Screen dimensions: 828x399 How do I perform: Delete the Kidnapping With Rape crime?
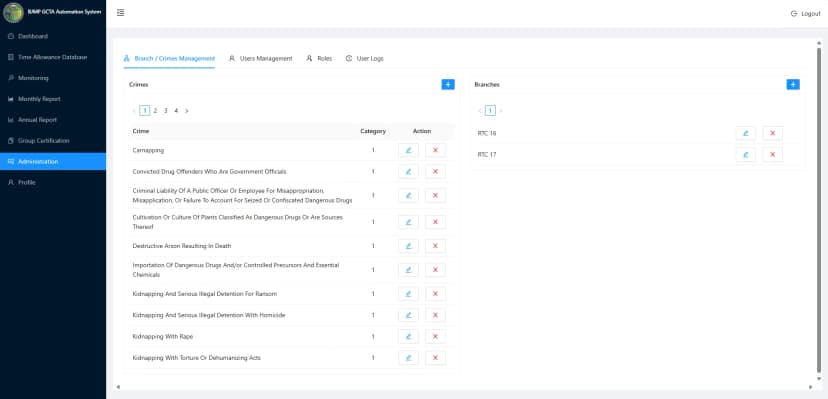coord(435,337)
